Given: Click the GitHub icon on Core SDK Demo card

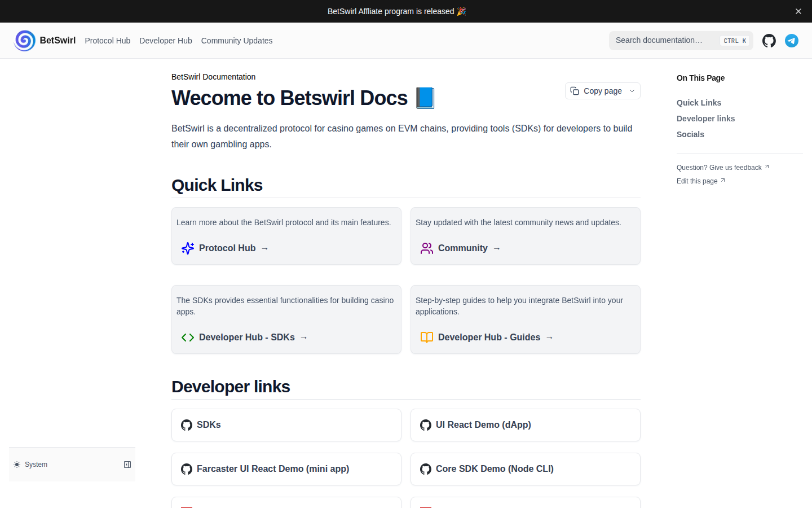Looking at the screenshot, I should pyautogui.click(x=426, y=469).
